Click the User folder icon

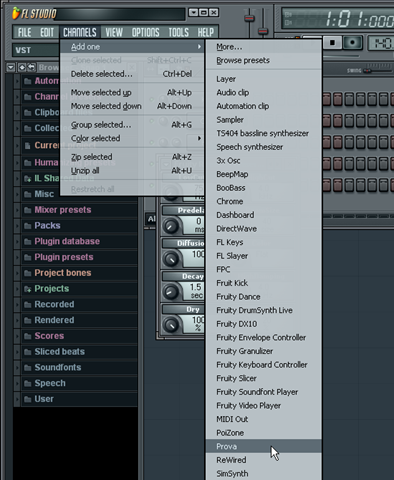(x=28, y=399)
